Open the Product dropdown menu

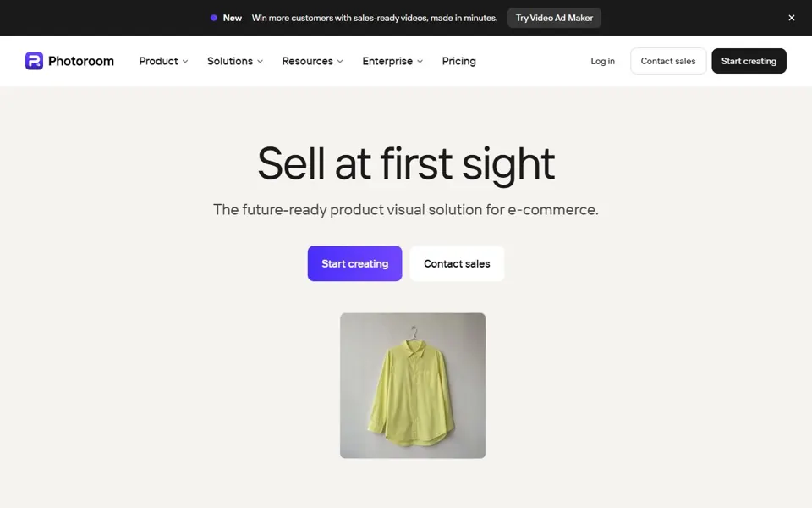163,61
